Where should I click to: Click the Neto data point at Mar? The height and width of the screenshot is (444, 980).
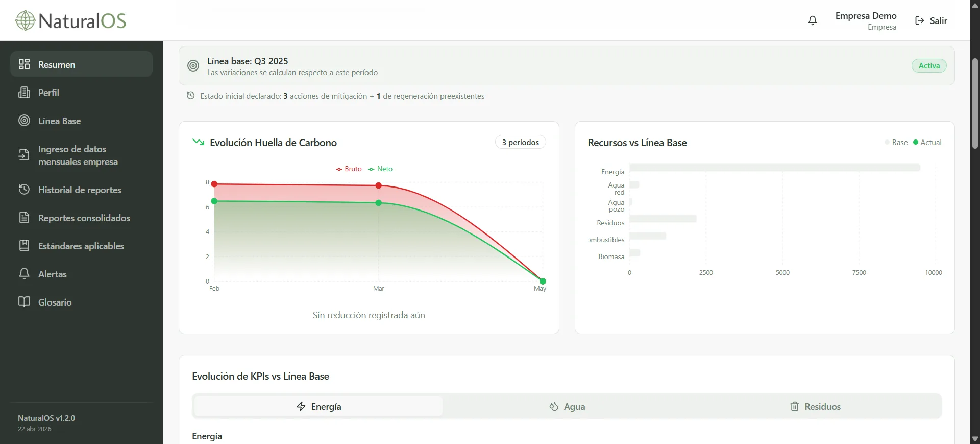pyautogui.click(x=378, y=203)
